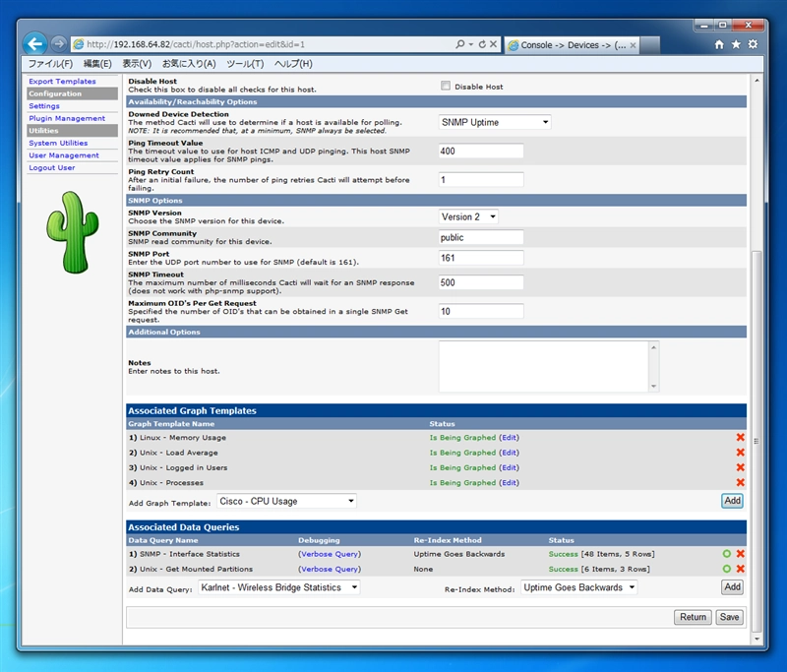Click the SNMP Port field

[x=481, y=258]
